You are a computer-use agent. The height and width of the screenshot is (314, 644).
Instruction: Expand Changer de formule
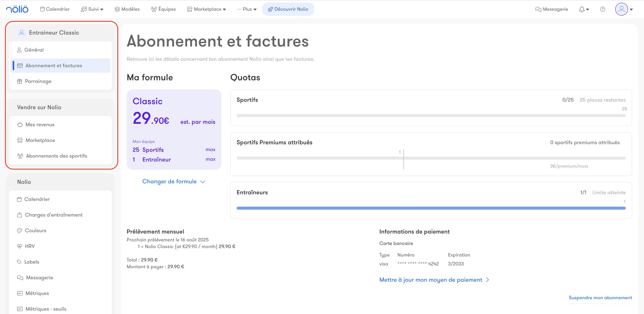pos(174,181)
